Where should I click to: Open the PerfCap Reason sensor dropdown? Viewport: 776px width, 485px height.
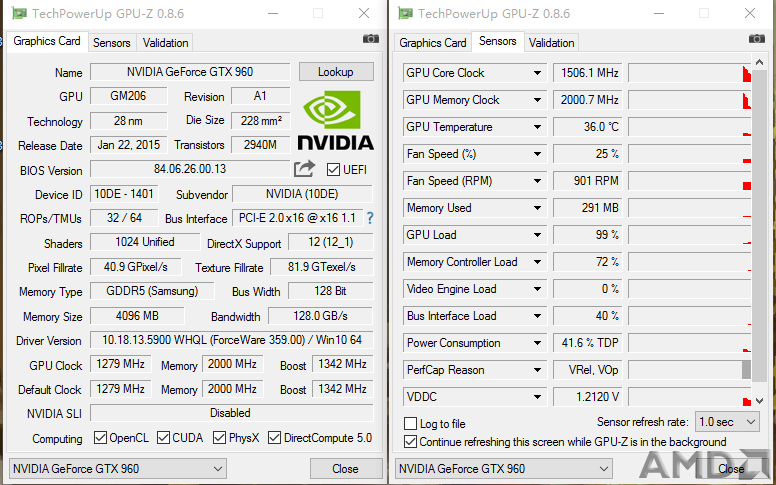pos(537,370)
